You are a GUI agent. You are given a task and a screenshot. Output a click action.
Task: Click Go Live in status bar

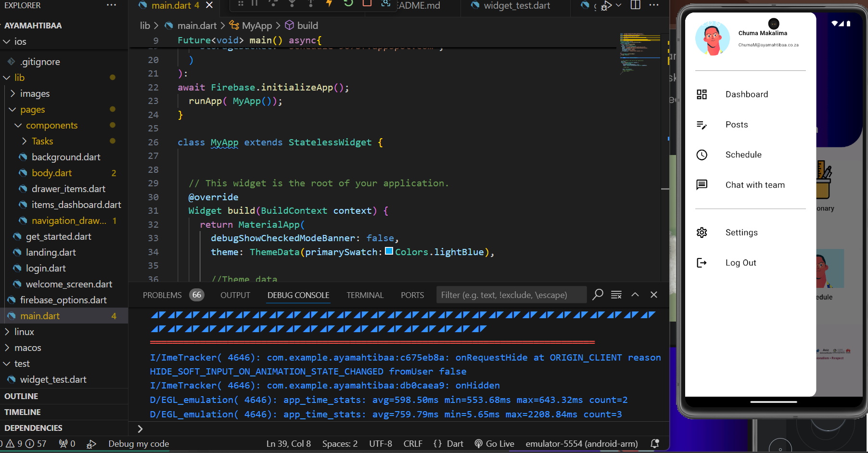click(x=495, y=443)
